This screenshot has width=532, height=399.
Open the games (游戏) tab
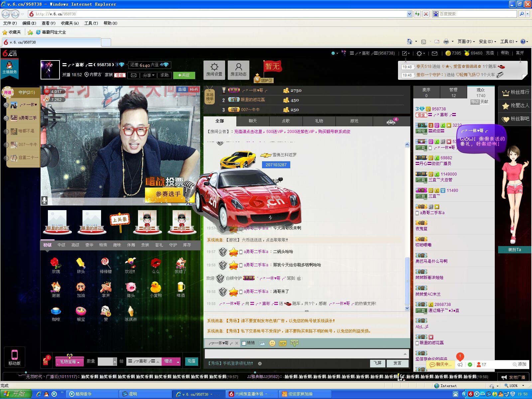pyautogui.click(x=354, y=121)
